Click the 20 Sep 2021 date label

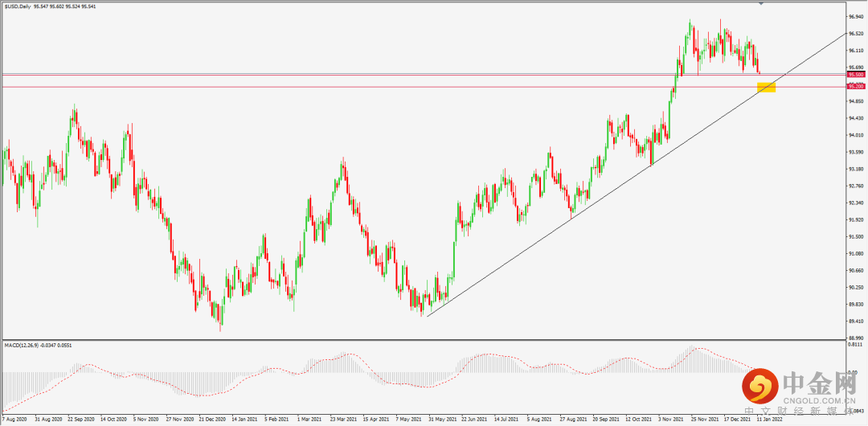point(608,420)
